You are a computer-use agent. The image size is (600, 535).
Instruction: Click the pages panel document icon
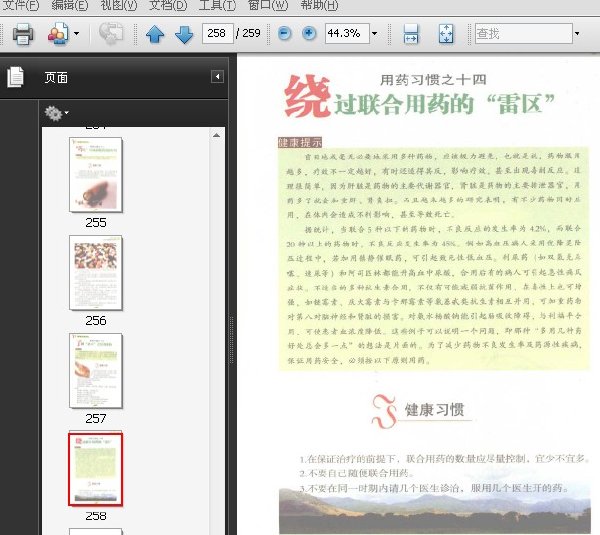(x=16, y=77)
